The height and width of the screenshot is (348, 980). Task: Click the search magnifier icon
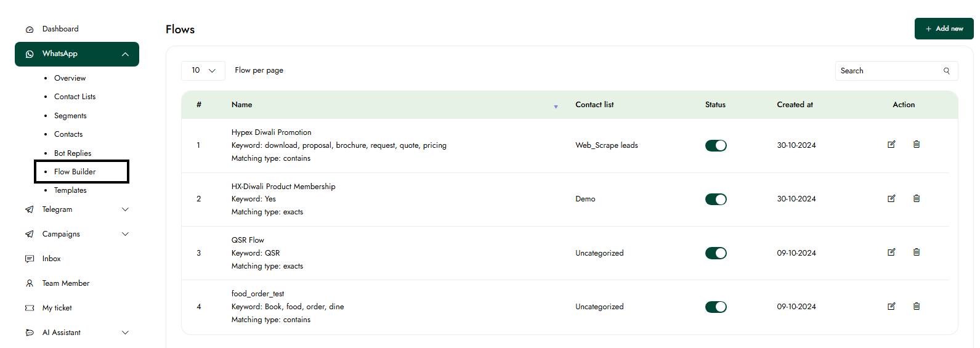click(946, 71)
